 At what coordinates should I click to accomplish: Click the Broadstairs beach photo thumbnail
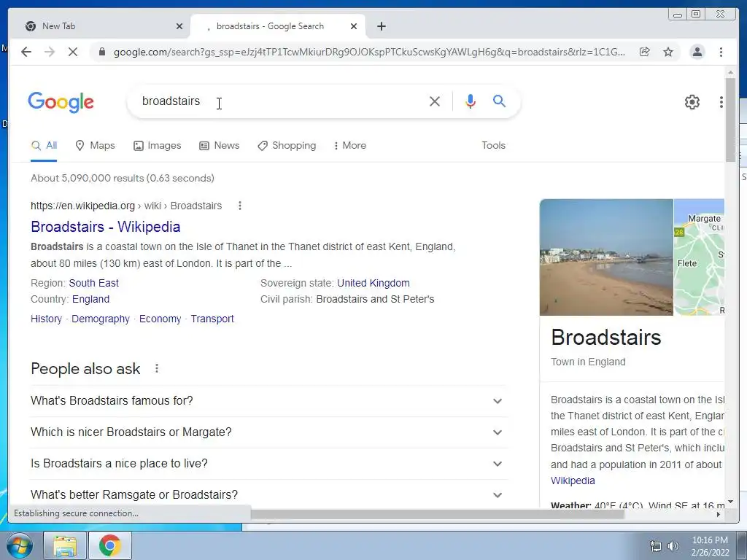coord(606,257)
